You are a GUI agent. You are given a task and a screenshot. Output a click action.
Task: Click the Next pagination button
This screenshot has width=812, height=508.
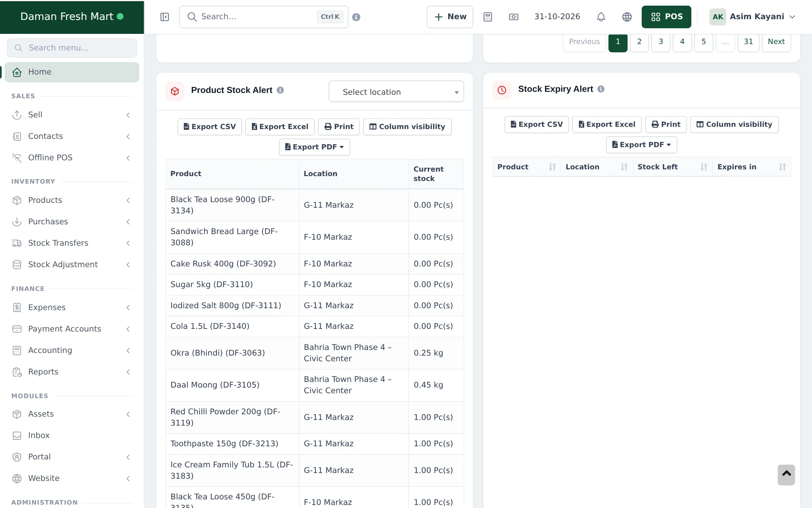tap(776, 42)
